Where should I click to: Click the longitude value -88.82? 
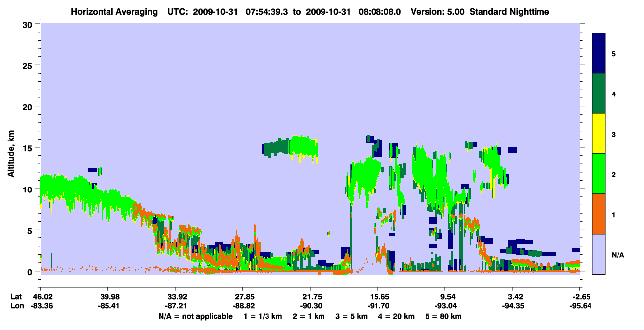click(242, 306)
